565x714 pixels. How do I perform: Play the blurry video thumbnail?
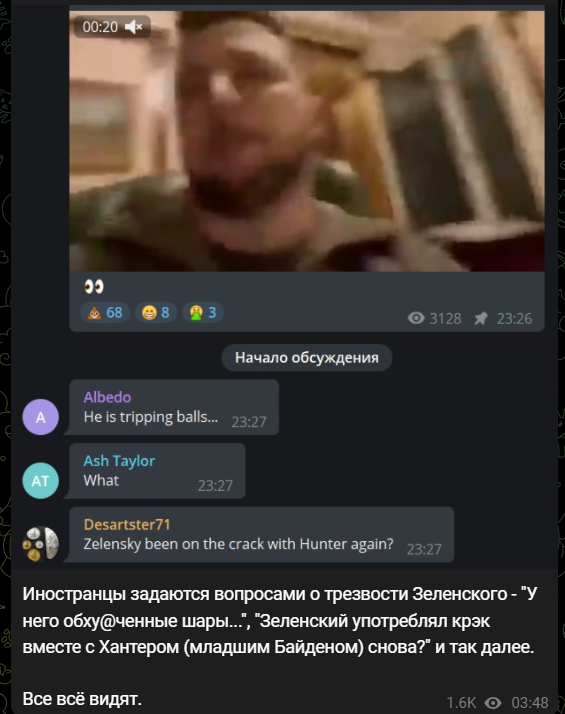[306, 141]
